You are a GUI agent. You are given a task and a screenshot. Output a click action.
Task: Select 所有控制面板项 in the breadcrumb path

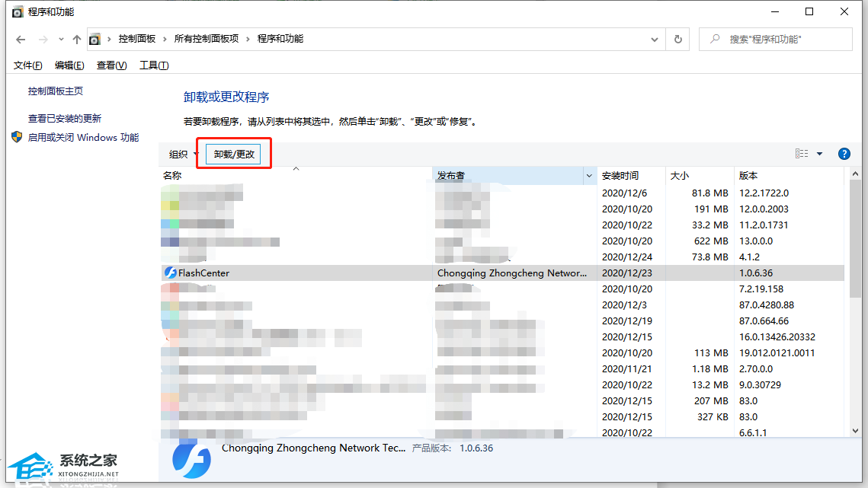point(206,39)
